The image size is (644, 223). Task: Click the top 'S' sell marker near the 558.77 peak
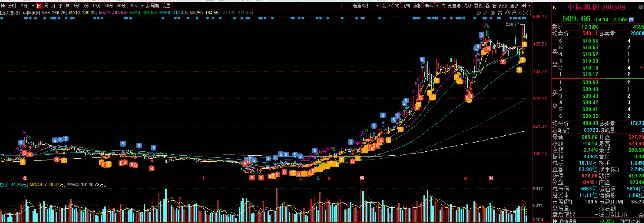coord(481,35)
